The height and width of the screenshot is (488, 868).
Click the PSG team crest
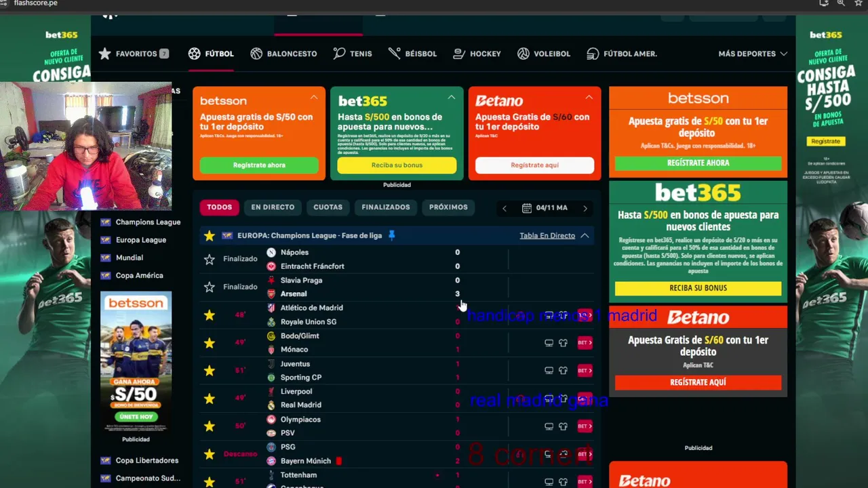(x=271, y=447)
